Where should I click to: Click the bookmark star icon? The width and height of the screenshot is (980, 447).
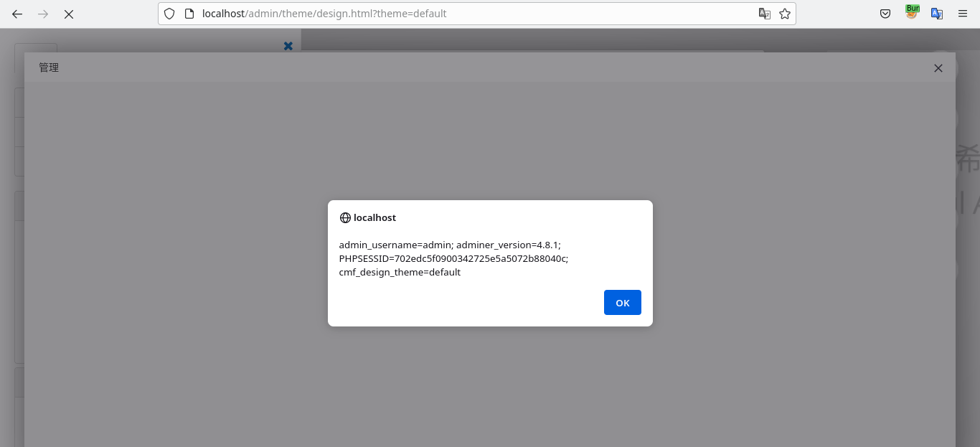pos(785,14)
